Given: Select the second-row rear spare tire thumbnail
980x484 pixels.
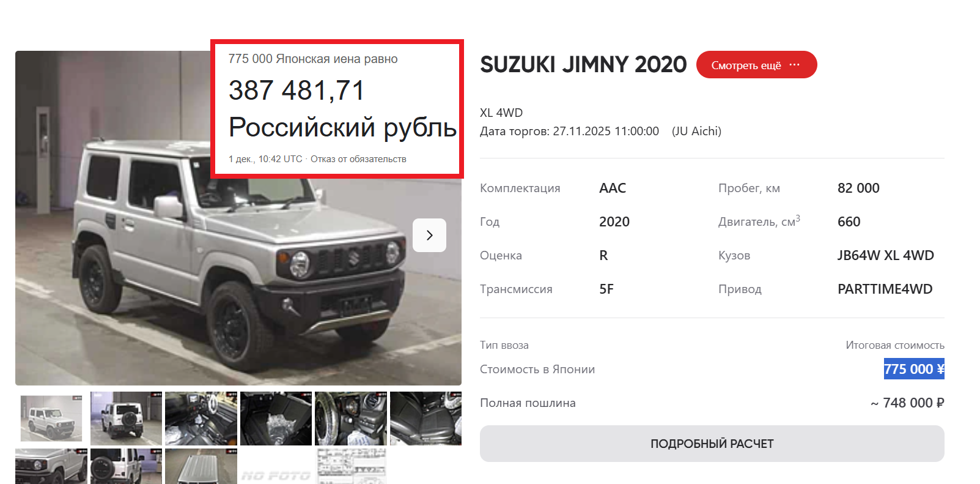Looking at the screenshot, I should click(x=126, y=466).
